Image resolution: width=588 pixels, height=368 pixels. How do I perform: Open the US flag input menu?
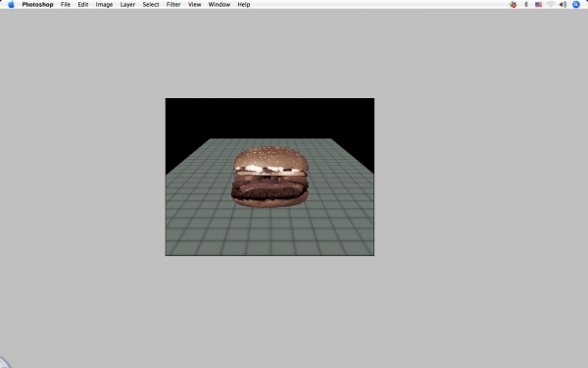[538, 5]
